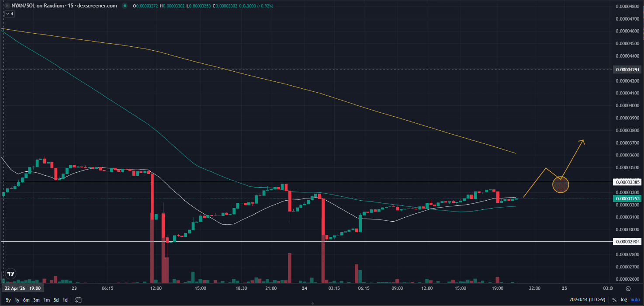Toggle percent scale mode
Screen dimensions: 644x306
click(614, 300)
